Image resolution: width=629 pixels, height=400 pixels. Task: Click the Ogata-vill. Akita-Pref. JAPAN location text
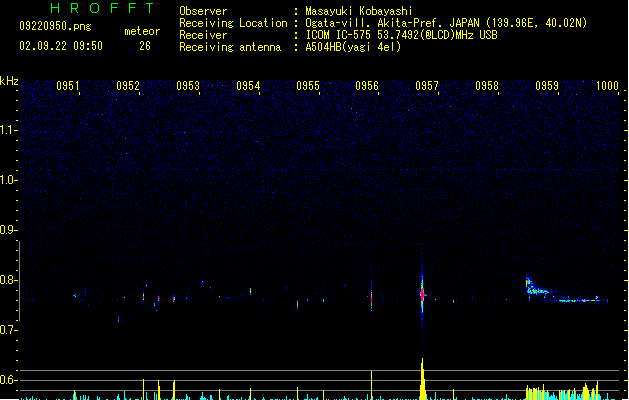click(x=446, y=23)
